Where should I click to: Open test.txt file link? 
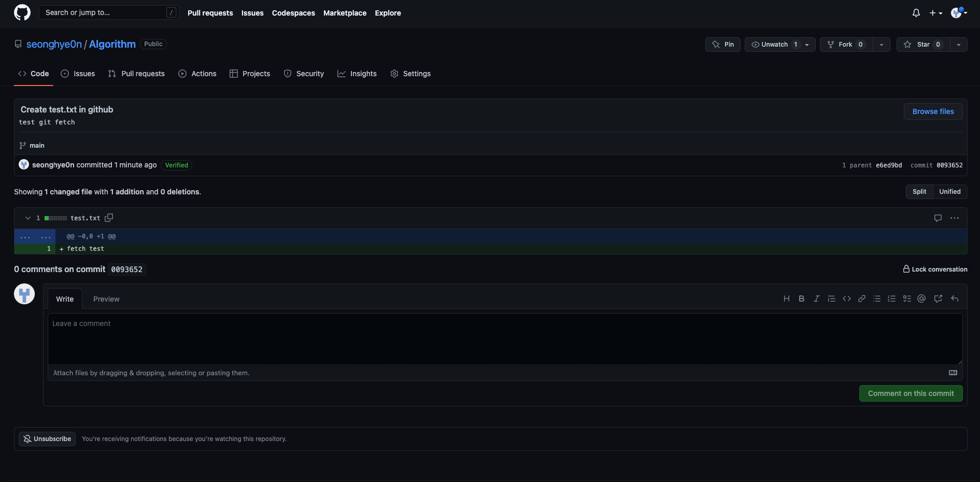86,218
